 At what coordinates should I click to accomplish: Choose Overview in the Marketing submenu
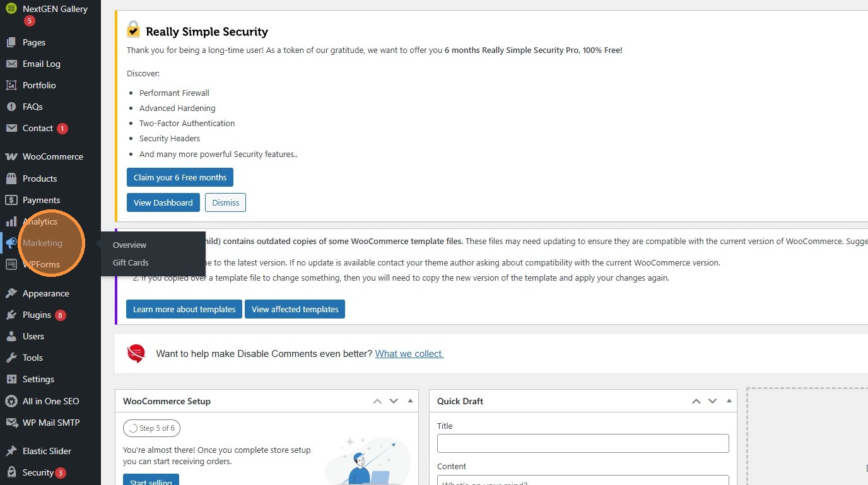click(x=129, y=245)
